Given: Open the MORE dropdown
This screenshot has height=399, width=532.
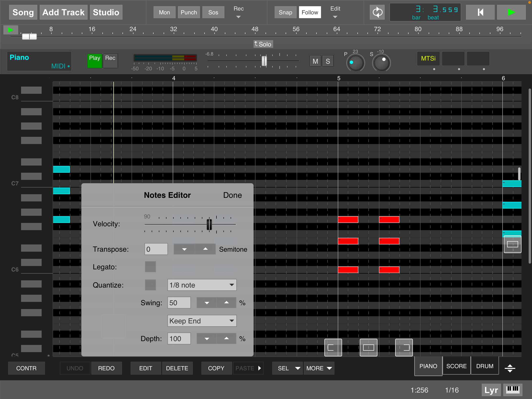Looking at the screenshot, I should [x=319, y=368].
